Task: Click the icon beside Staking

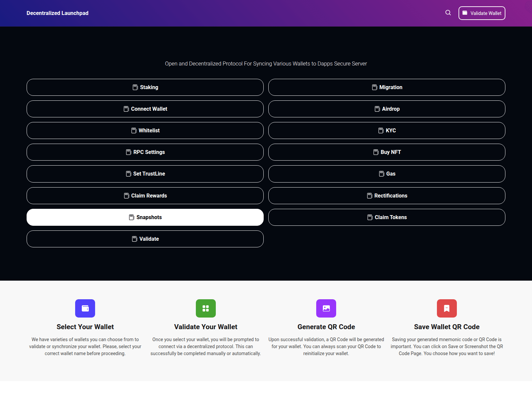Action: point(135,87)
